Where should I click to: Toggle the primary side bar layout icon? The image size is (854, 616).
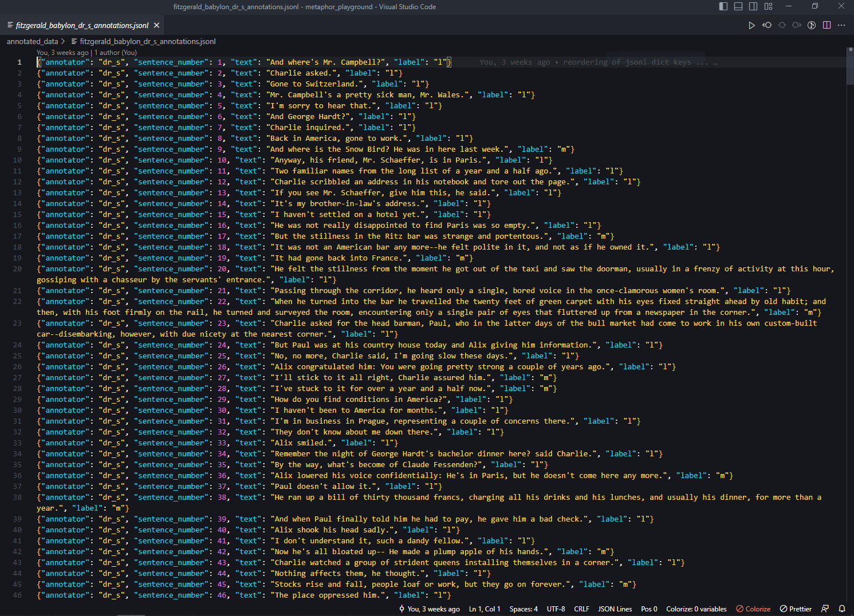(723, 6)
